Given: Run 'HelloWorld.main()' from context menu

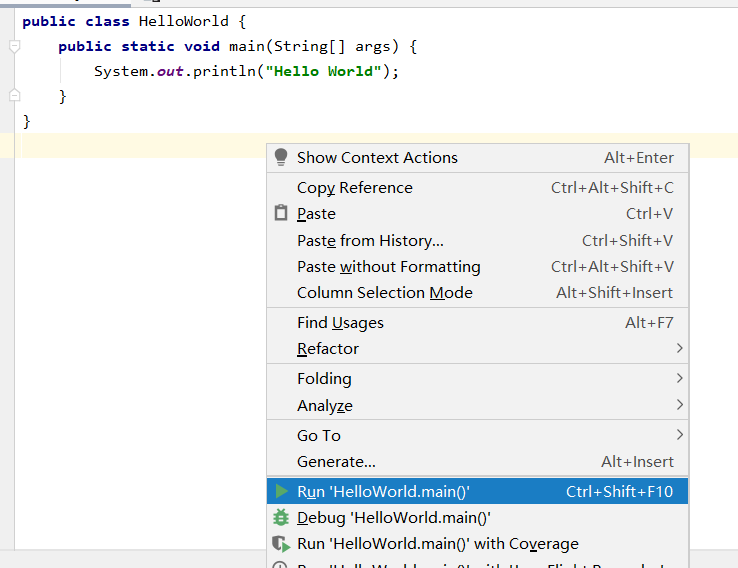Looking at the screenshot, I should [478, 491].
